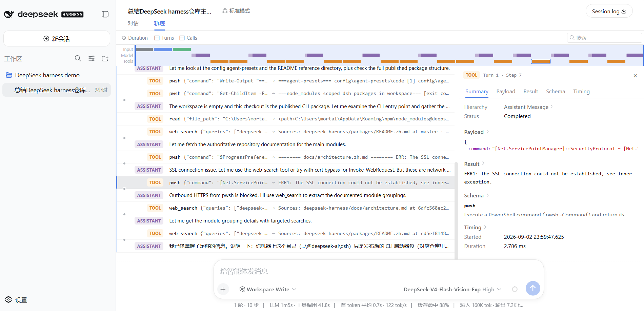Select the gray Input bar on timeline
Image resolution: width=644 pixels, height=311 pixels.
pos(144,50)
